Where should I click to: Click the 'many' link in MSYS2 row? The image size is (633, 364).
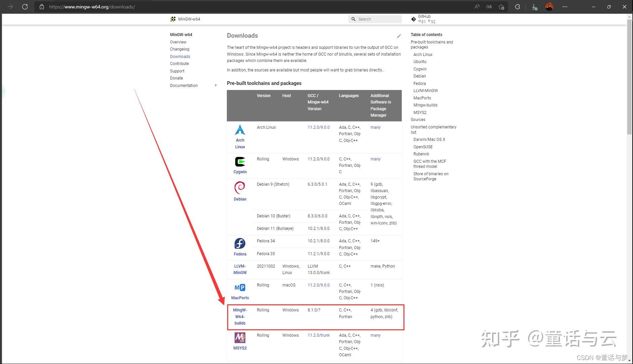(x=375, y=335)
